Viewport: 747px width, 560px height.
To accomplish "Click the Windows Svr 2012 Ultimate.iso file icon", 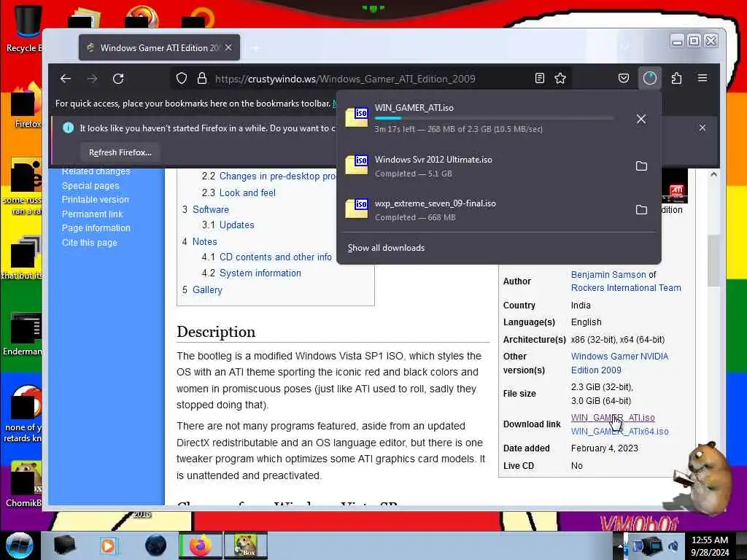I will [x=357, y=166].
